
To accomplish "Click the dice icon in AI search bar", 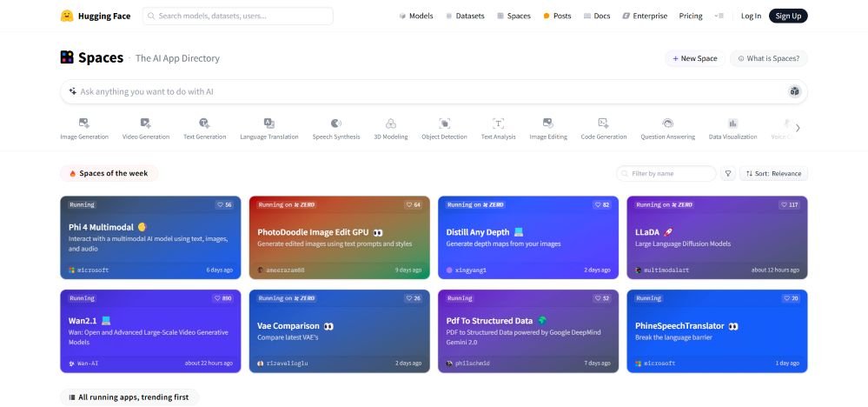I will point(795,91).
